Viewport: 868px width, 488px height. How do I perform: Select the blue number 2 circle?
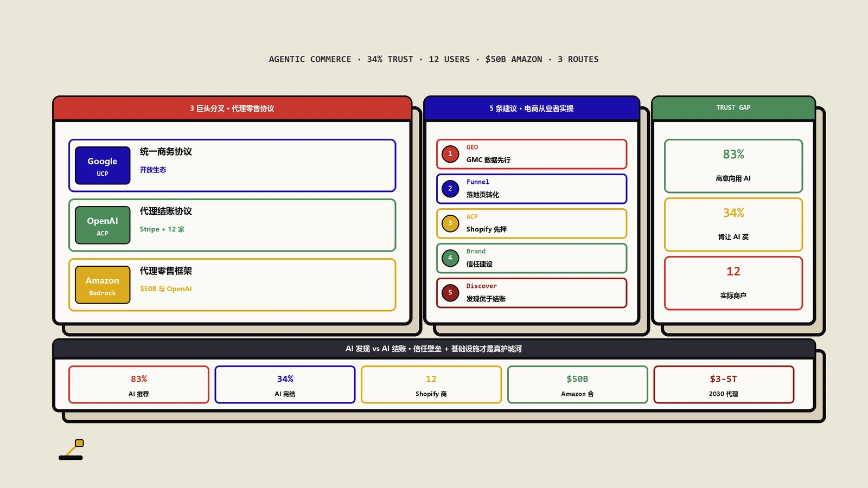pos(450,189)
